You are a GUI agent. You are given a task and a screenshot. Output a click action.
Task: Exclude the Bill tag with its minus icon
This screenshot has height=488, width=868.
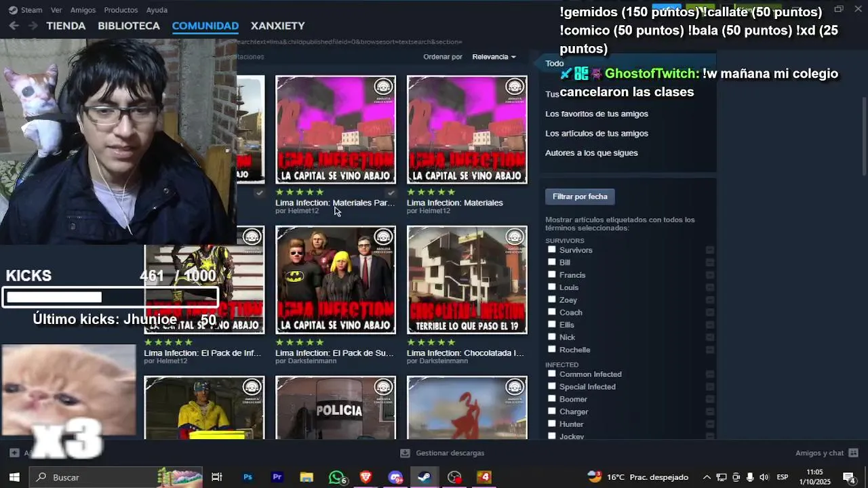710,262
